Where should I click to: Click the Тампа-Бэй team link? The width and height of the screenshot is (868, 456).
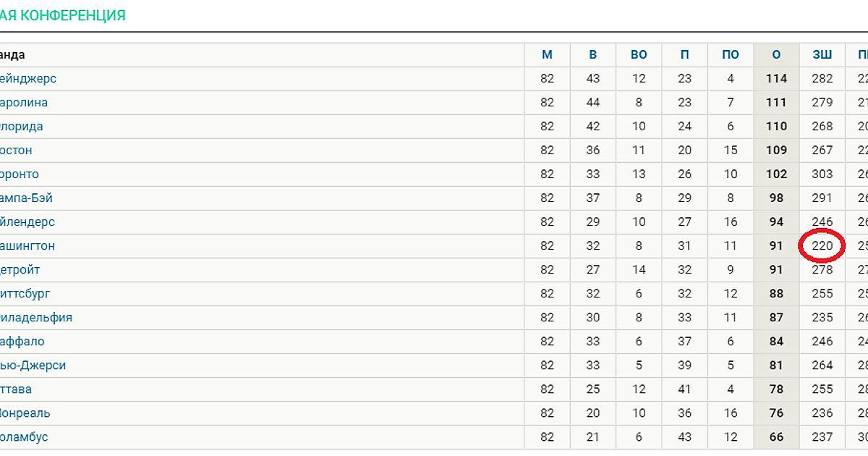[27, 198]
